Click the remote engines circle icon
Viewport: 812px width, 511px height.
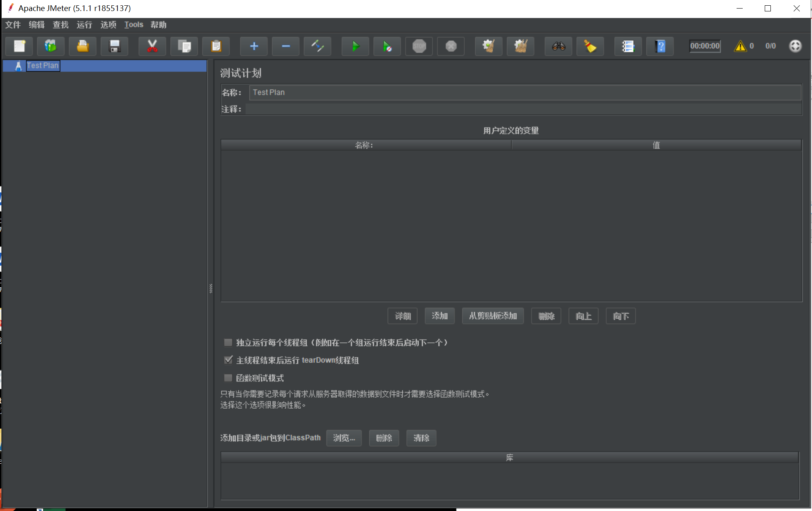(x=795, y=46)
